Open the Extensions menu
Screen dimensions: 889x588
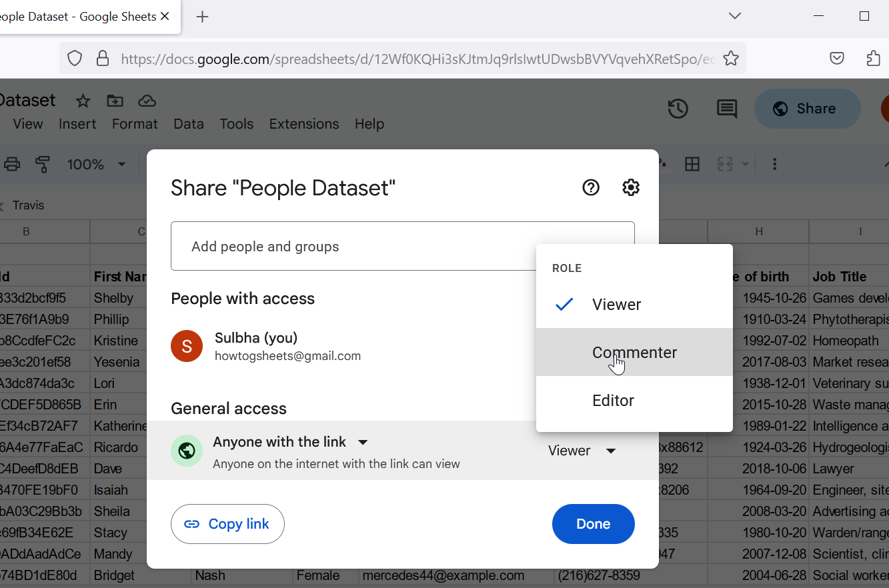[x=304, y=124]
